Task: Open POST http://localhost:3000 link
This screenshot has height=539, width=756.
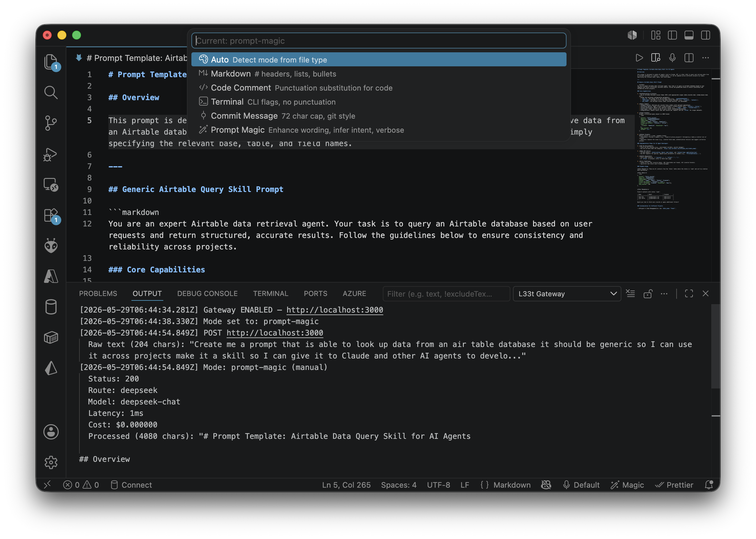Action: [x=275, y=333]
